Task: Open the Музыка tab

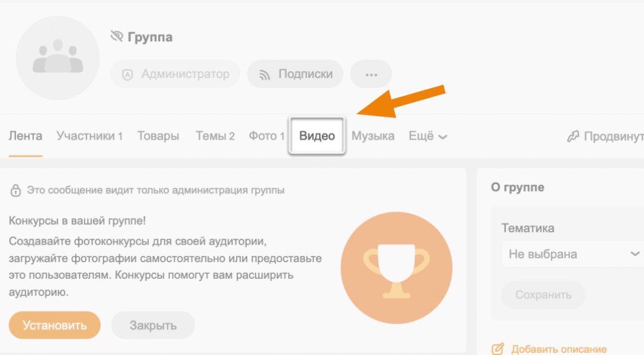Action: click(373, 136)
